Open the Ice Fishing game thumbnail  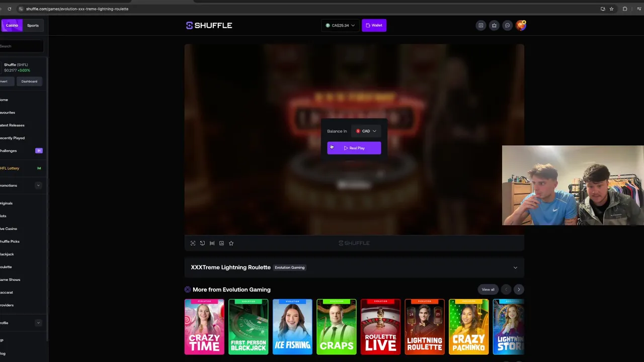click(292, 327)
